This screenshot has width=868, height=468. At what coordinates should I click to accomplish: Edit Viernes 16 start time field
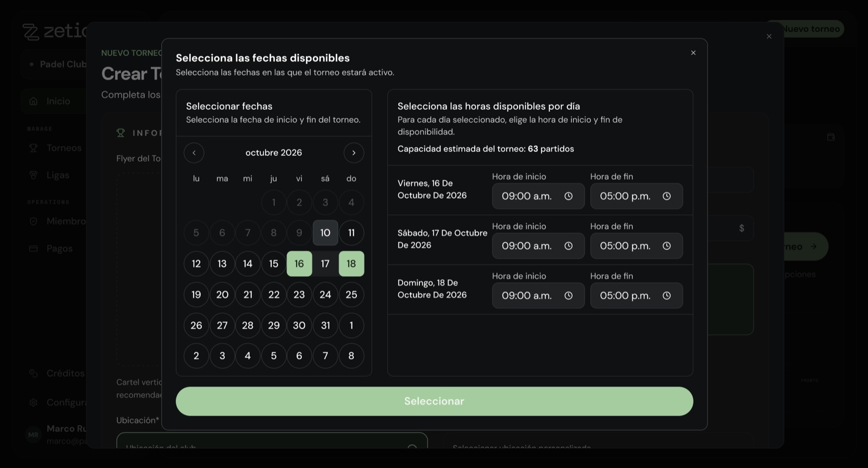point(538,196)
